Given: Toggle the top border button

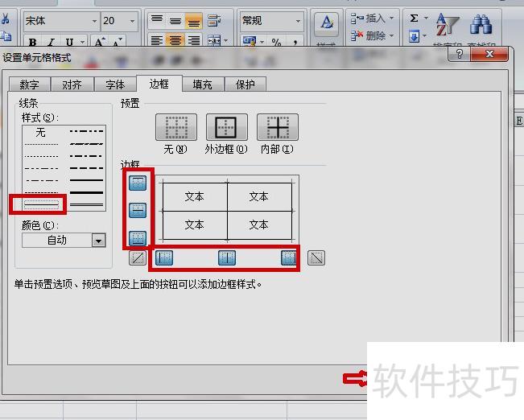Looking at the screenshot, I should [138, 183].
